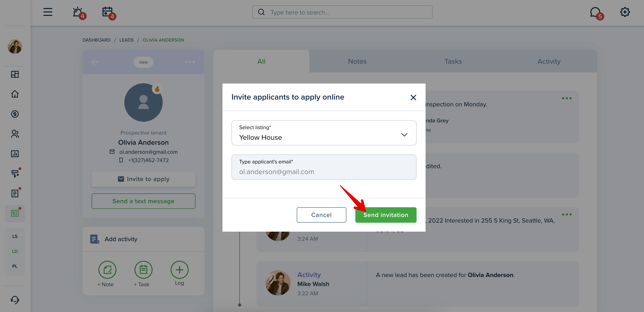Click the support headset icon

point(15,300)
